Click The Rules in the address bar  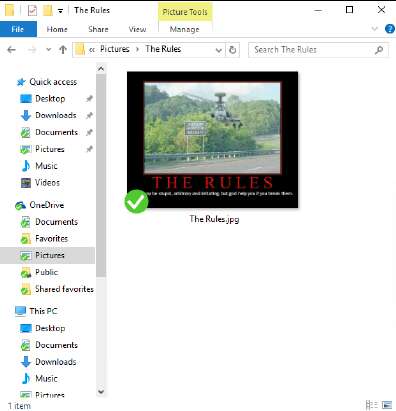click(x=163, y=49)
